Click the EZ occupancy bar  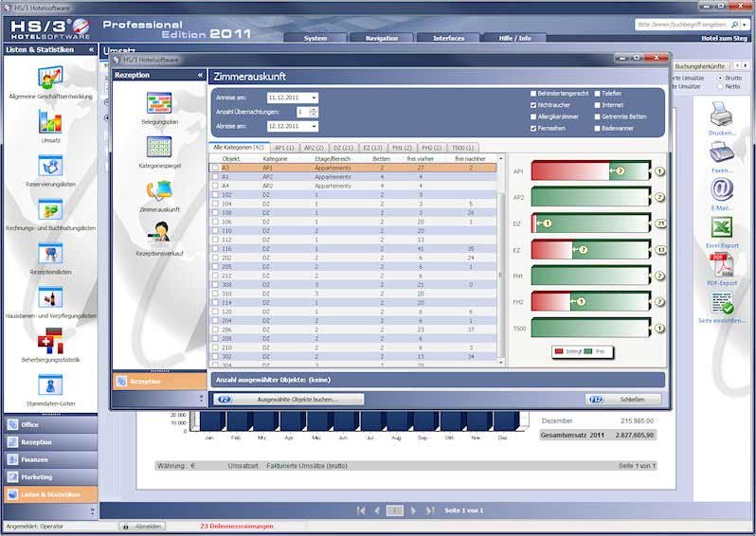(x=590, y=250)
